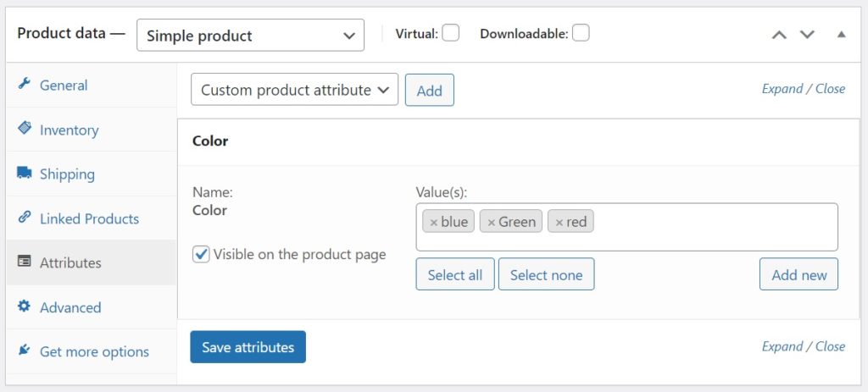Click Save attributes button
This screenshot has width=868, height=392.
click(248, 347)
